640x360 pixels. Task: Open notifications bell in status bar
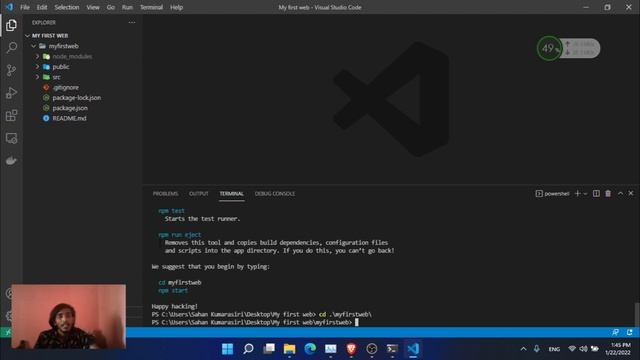pos(630,332)
